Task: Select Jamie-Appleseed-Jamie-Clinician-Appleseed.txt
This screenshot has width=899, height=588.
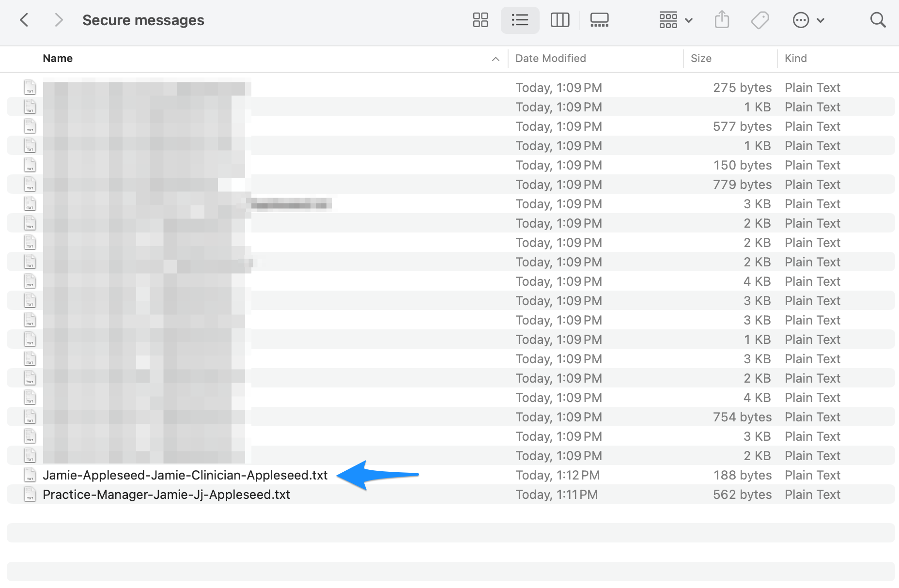Action: [x=185, y=475]
